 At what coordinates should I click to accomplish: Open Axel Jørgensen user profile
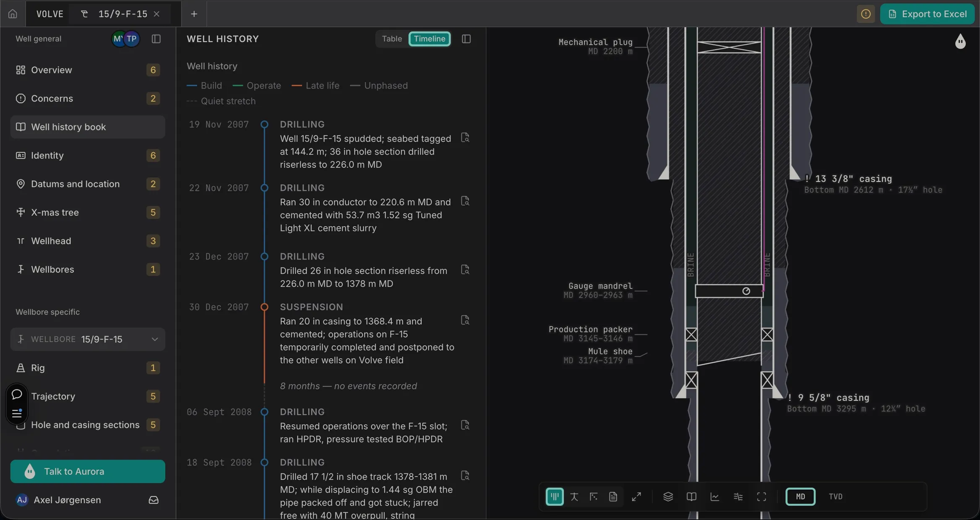click(58, 500)
